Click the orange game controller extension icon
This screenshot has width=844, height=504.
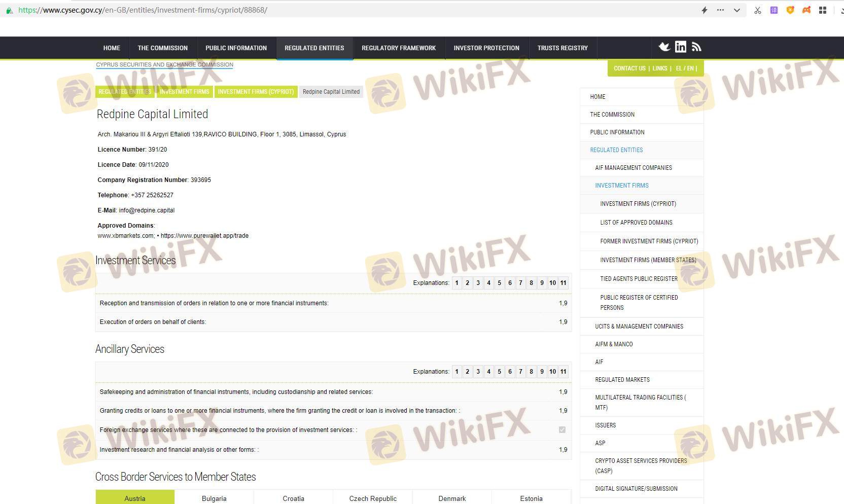tap(806, 10)
